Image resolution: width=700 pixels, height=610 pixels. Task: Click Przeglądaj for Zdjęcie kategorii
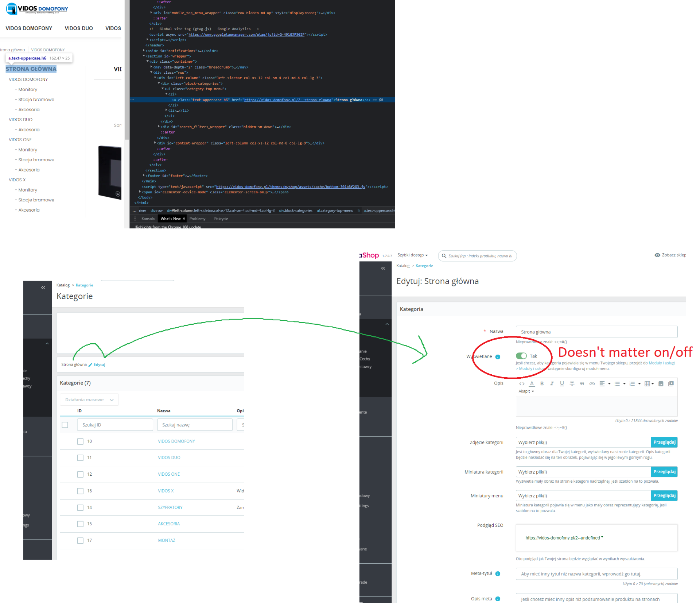point(664,442)
